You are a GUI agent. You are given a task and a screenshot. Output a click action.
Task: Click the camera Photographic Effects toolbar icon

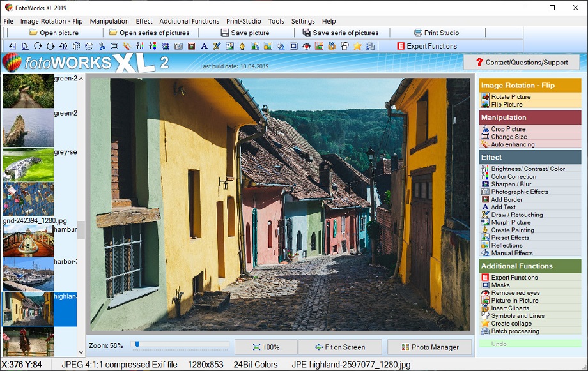(x=178, y=46)
